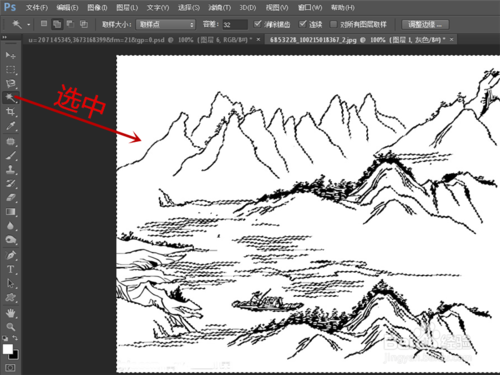
Task: Select the Clone Stamp tool
Action: click(x=10, y=170)
